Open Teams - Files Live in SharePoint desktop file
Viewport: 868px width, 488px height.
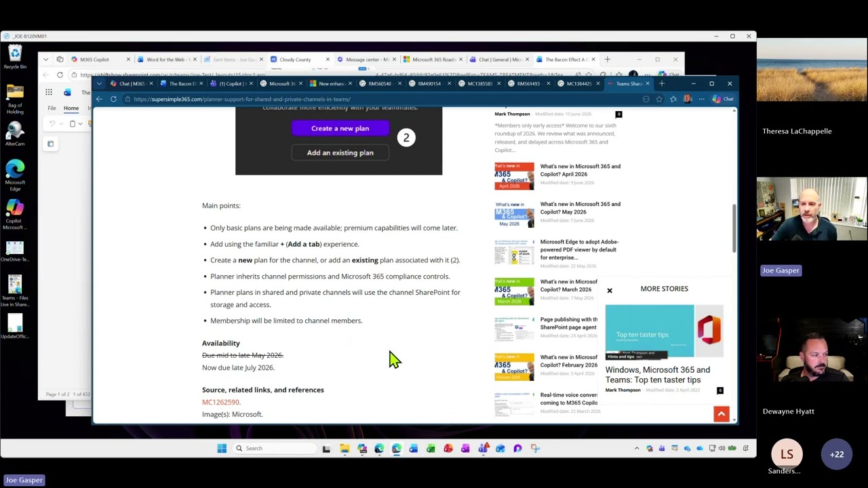point(15,290)
